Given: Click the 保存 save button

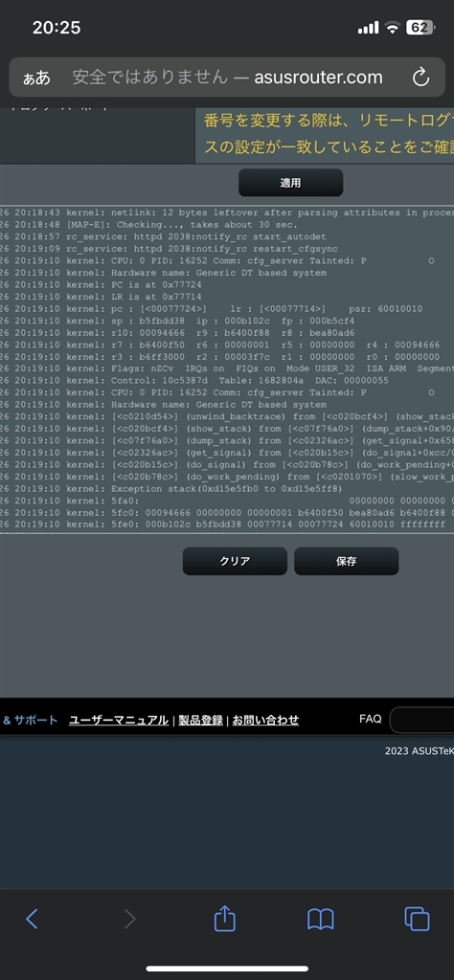Looking at the screenshot, I should [347, 561].
